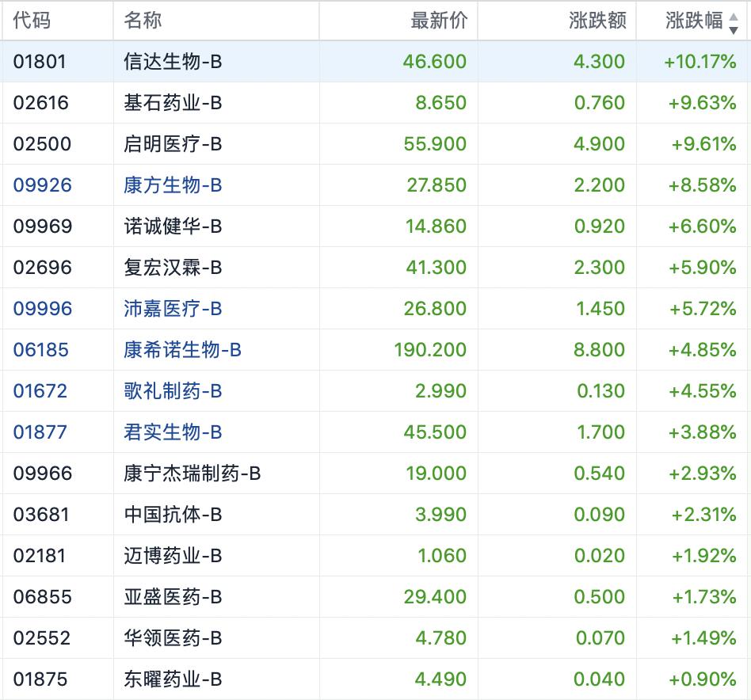Click the 代码 column header
751x700 pixels.
[32, 21]
